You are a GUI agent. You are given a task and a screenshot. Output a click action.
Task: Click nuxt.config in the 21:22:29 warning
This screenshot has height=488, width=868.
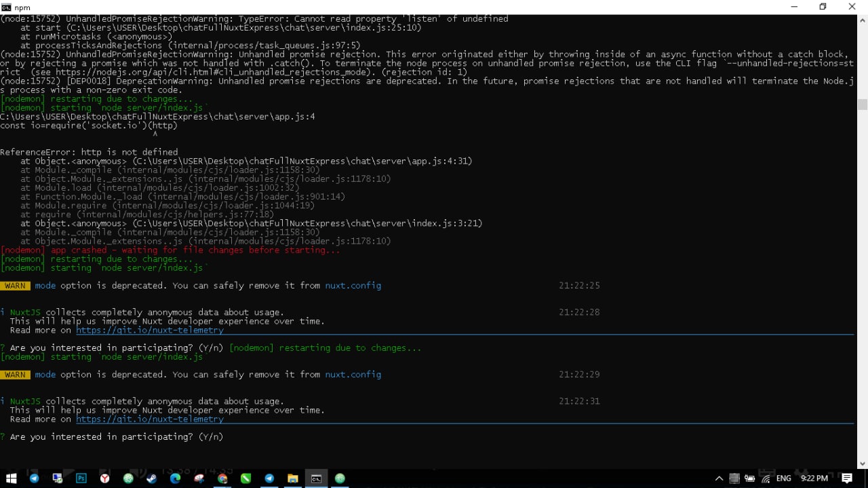tap(353, 375)
